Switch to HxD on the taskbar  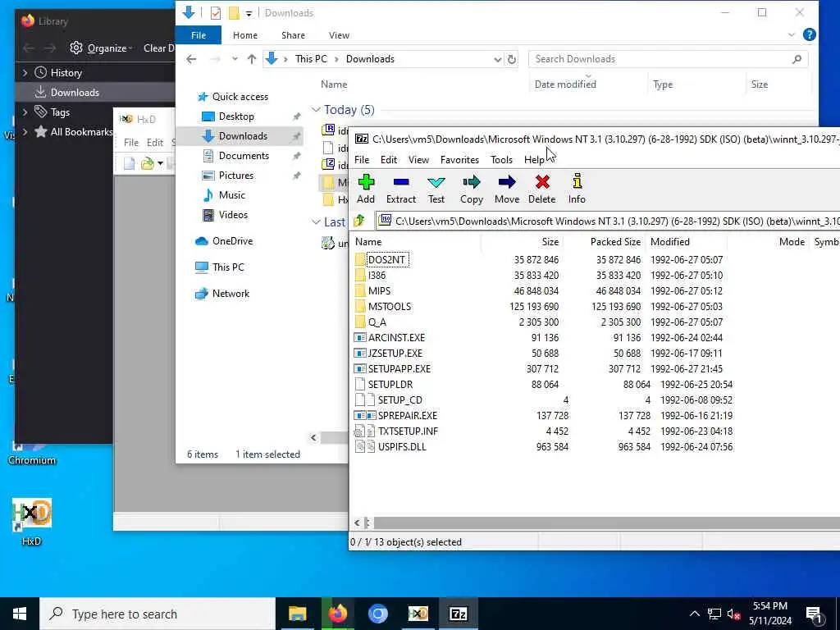tap(418, 614)
